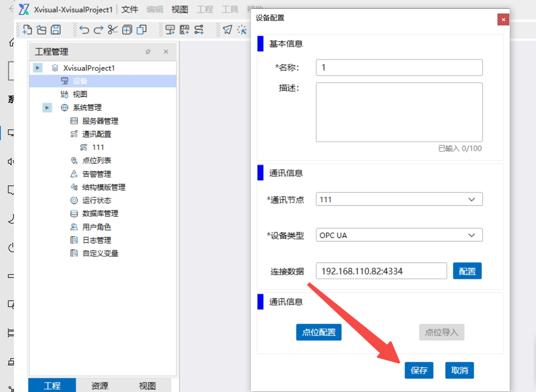The height and width of the screenshot is (392, 536).
Task: Click the open project toolbar icon
Action: [41, 30]
